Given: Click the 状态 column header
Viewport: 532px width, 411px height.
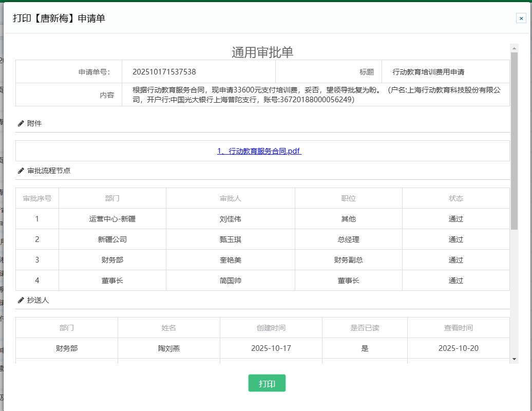Looking at the screenshot, I should 455,198.
